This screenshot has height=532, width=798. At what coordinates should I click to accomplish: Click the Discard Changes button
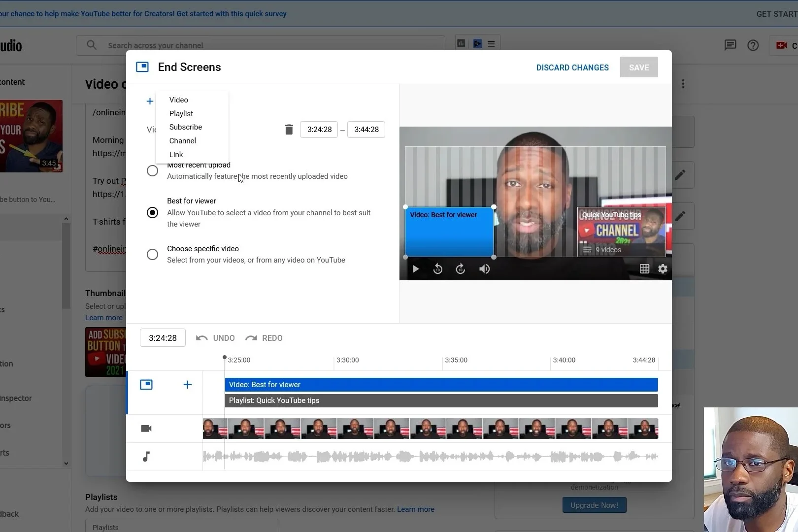pos(572,67)
